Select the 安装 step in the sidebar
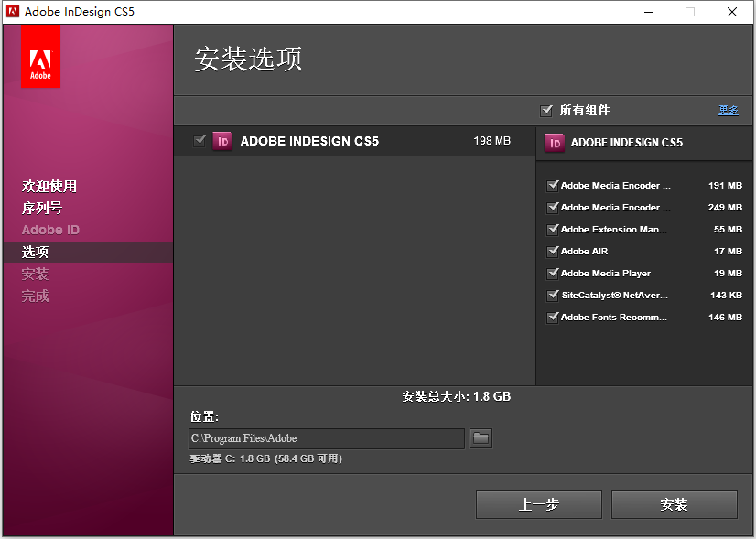The height and width of the screenshot is (539, 756). [35, 274]
